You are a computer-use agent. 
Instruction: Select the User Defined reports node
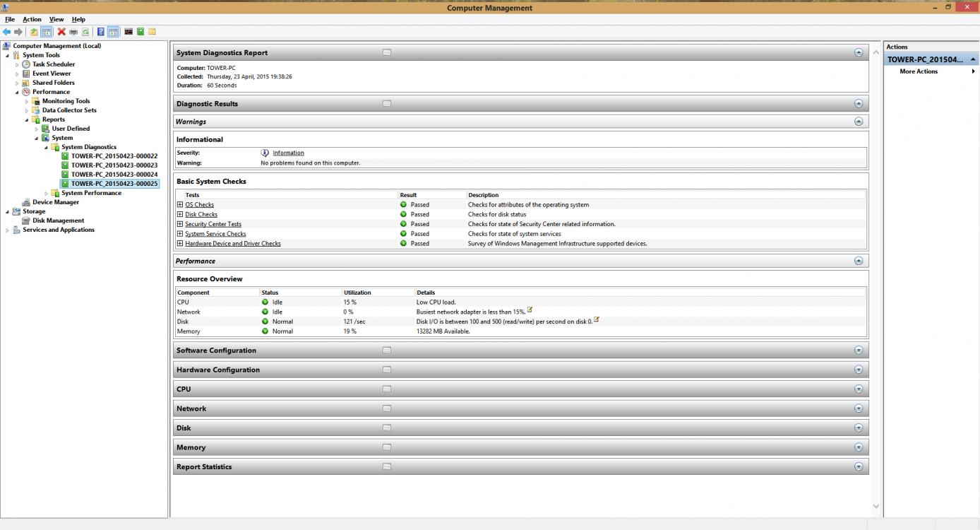(x=71, y=129)
